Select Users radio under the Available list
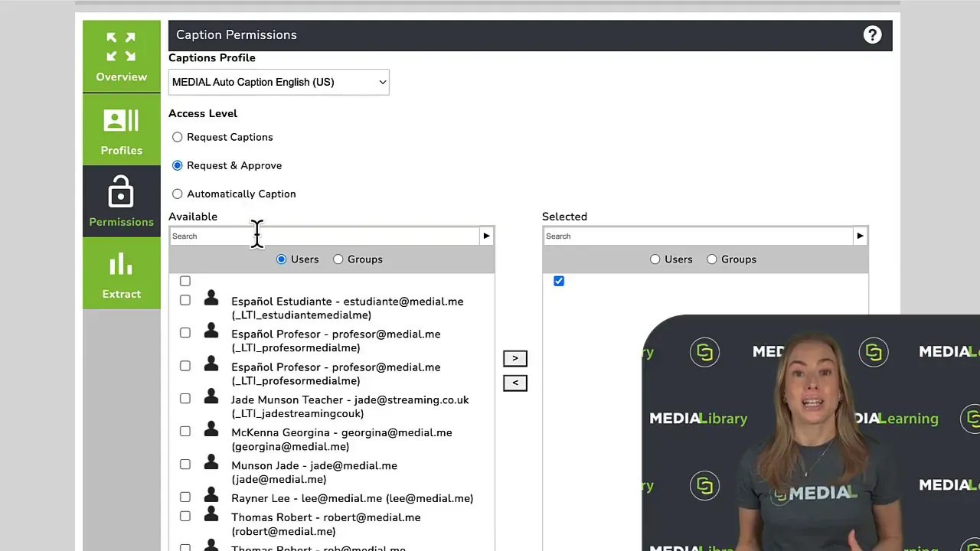 282,259
